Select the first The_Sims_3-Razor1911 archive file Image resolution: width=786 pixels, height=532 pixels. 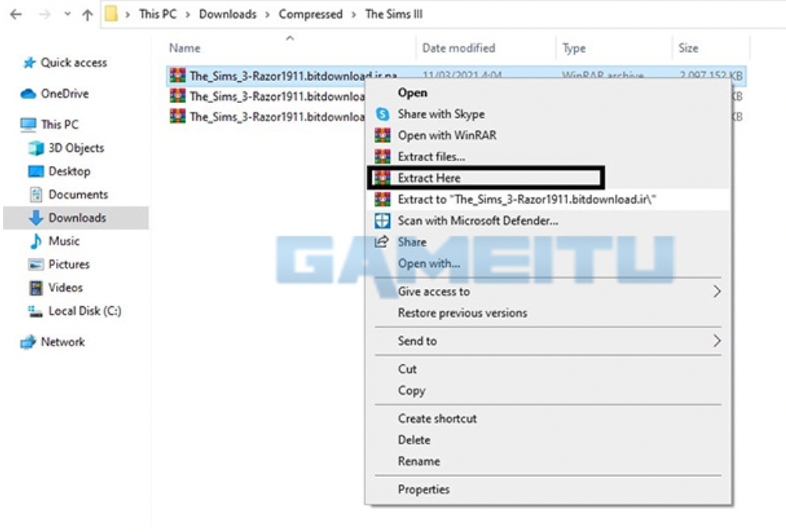point(293,76)
